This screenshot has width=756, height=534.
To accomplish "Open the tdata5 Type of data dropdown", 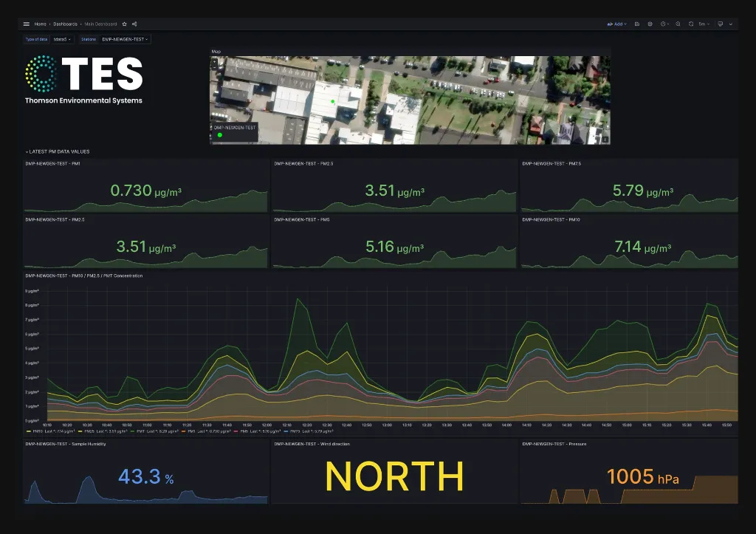I will click(x=62, y=39).
